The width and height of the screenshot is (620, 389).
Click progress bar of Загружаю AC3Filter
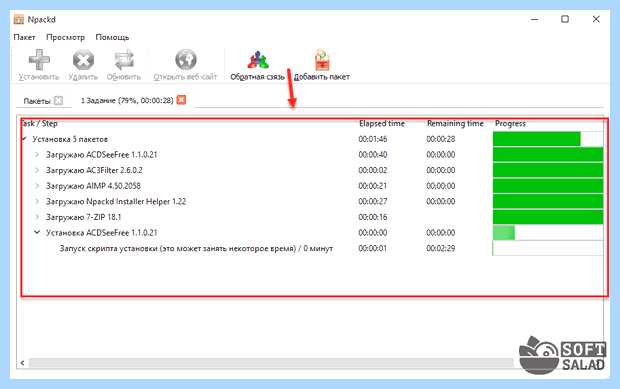(548, 170)
